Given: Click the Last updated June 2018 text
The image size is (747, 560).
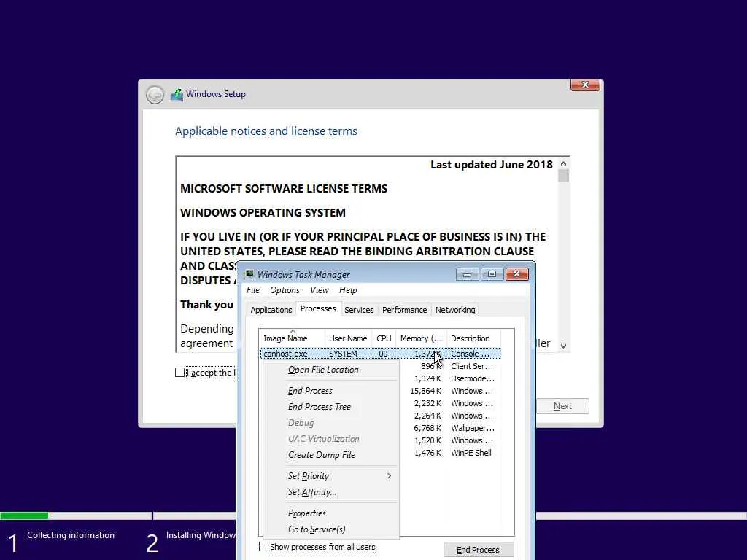Looking at the screenshot, I should pyautogui.click(x=491, y=165).
